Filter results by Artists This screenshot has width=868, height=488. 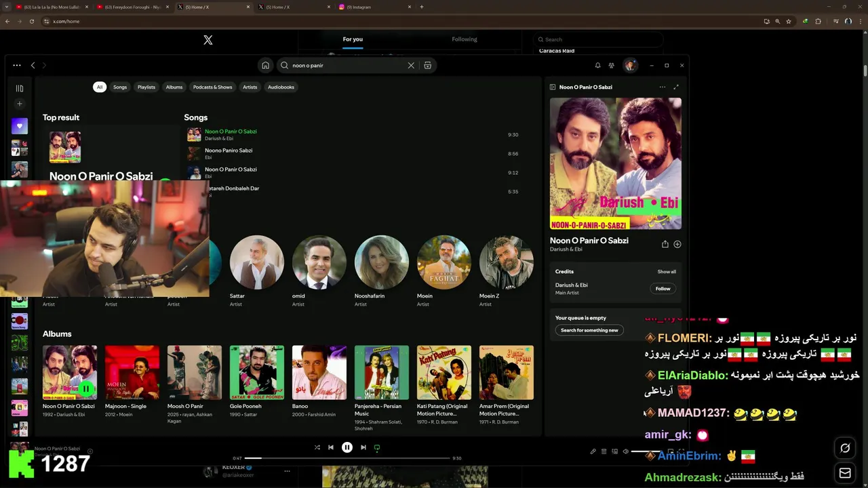[x=250, y=87]
